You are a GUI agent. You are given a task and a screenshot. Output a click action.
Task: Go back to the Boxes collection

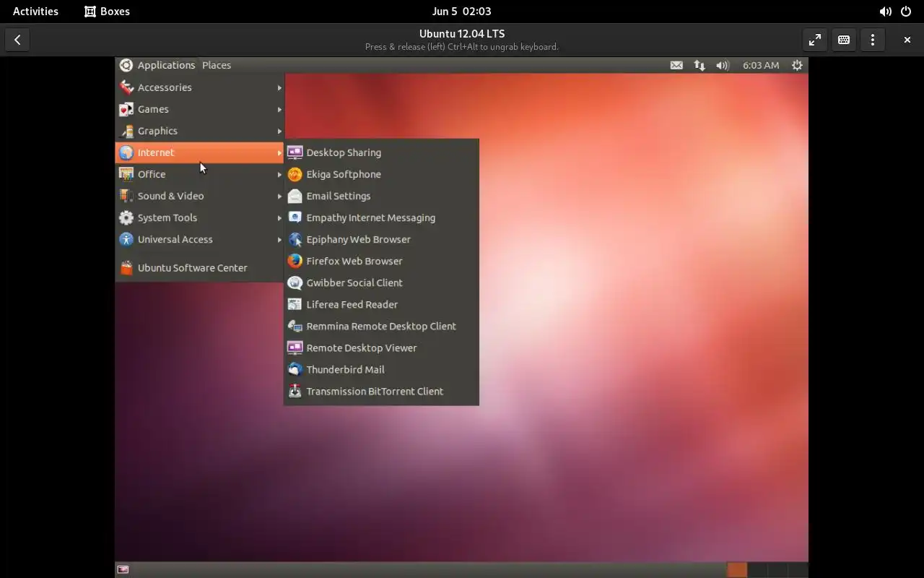[17, 40]
